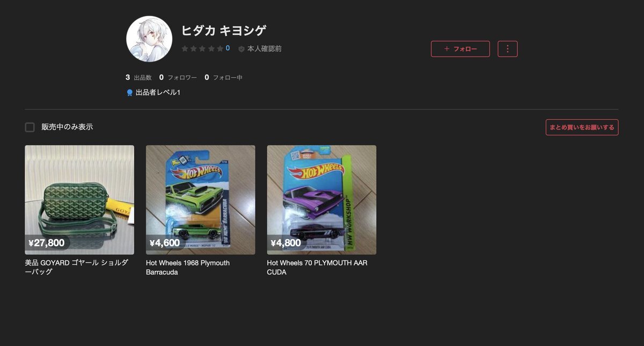Open the 0 フォロワー followers list

[x=178, y=77]
